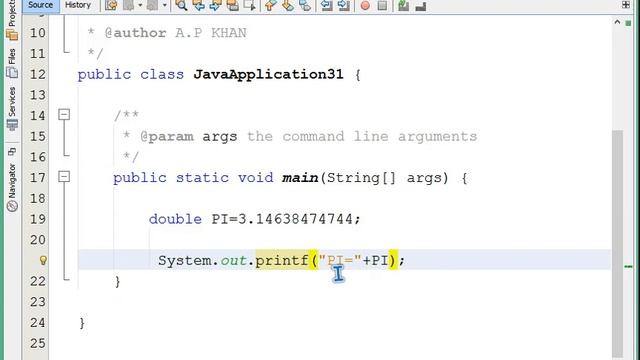640x360 pixels.
Task: Click the Files panel icon in sidebar
Action: click(x=12, y=73)
